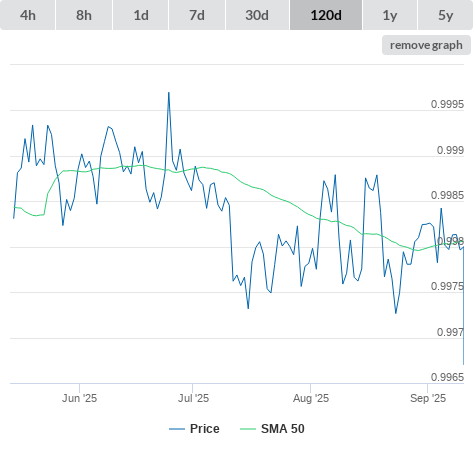The image size is (474, 455).
Task: Switch chart to the 1y range
Action: (390, 15)
